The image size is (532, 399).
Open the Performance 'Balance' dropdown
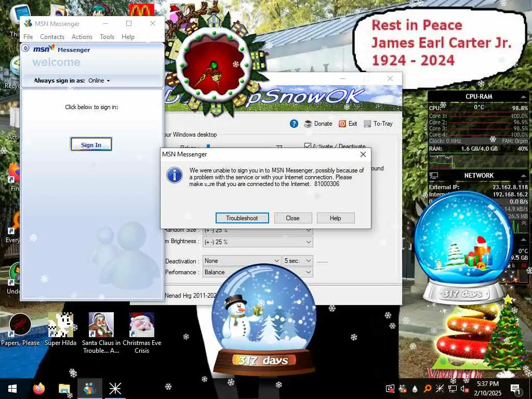[x=258, y=272]
